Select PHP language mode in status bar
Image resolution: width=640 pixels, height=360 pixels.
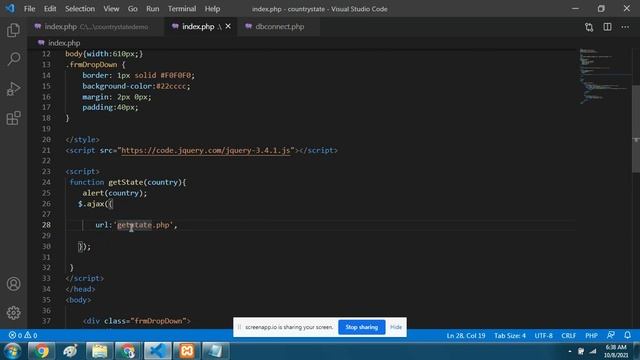pos(591,335)
